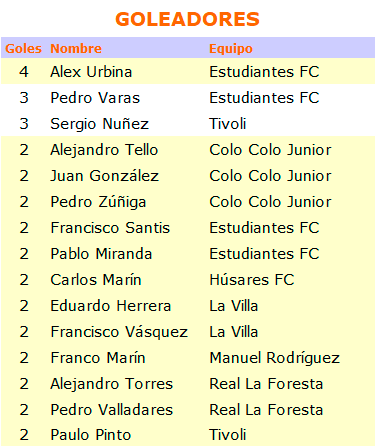Click the Manuel Rodríguez team entry
The image size is (375, 447).
[274, 358]
